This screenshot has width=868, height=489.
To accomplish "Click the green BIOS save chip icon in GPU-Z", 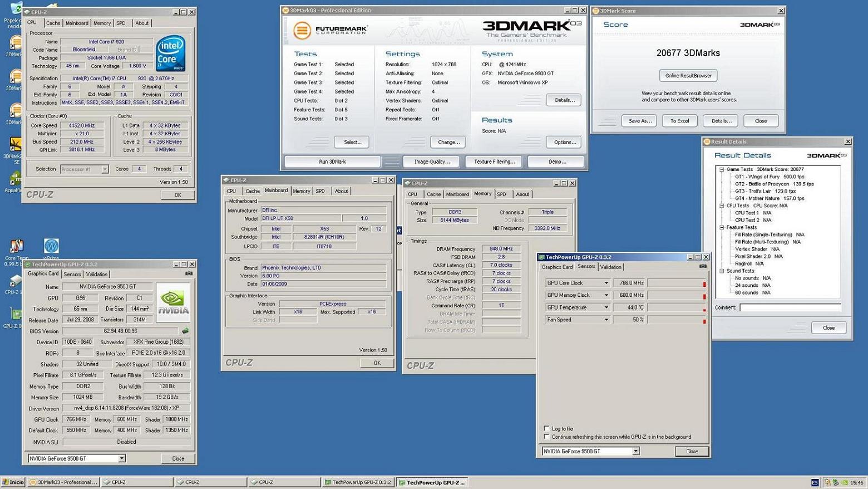I will [185, 331].
